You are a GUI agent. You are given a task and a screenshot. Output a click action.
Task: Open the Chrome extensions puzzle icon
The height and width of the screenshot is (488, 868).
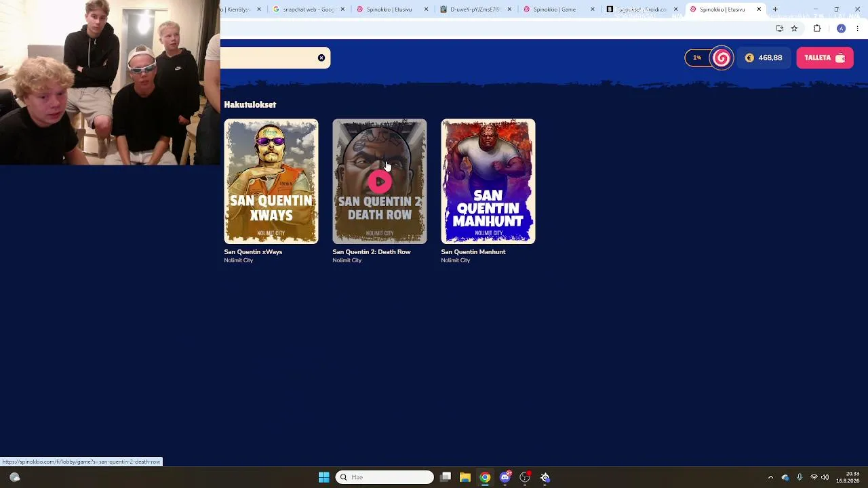(817, 28)
